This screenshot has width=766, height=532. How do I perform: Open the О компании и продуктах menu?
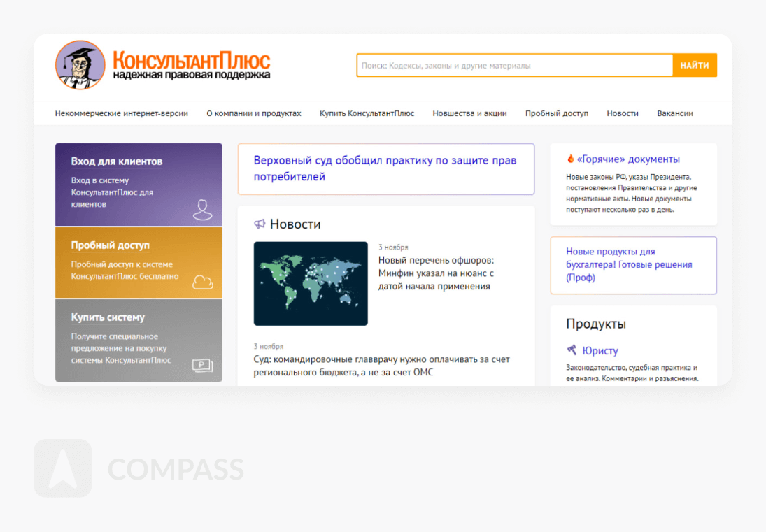pyautogui.click(x=254, y=113)
